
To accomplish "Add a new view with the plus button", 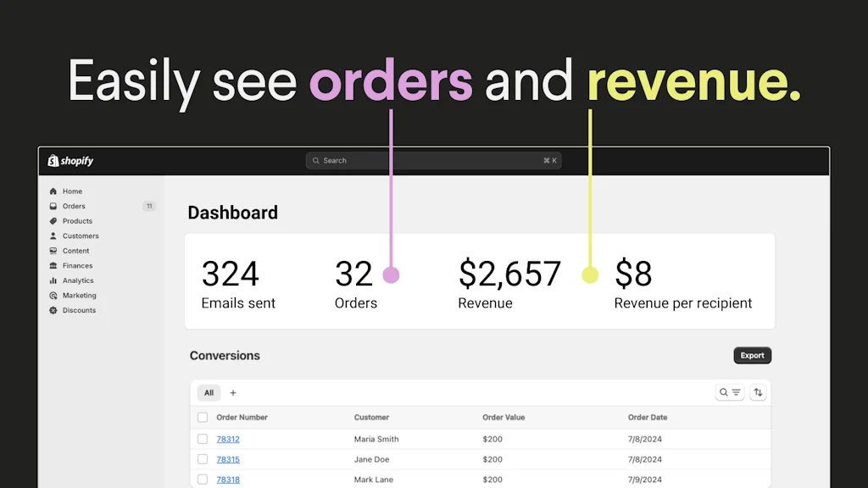I will tap(233, 392).
